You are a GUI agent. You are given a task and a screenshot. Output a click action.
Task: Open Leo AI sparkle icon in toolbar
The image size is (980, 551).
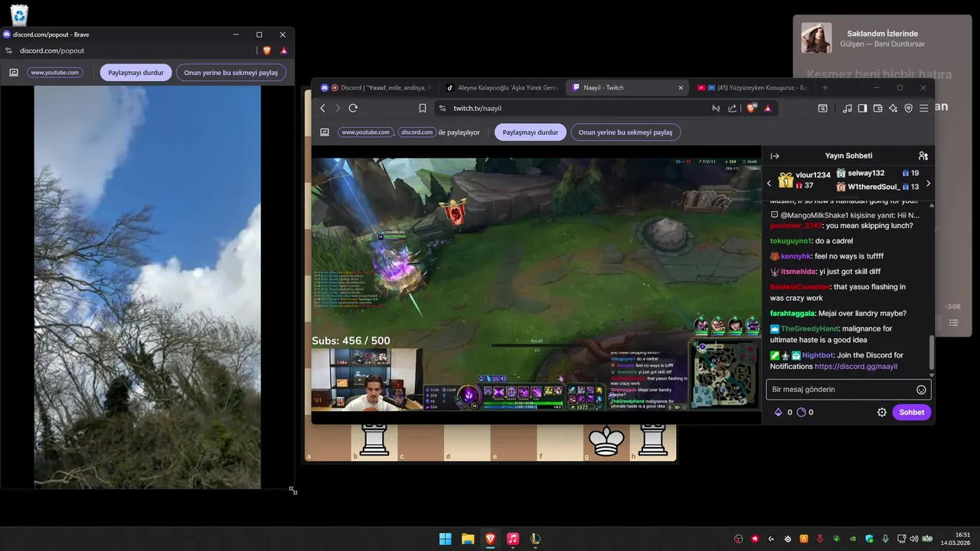(893, 108)
